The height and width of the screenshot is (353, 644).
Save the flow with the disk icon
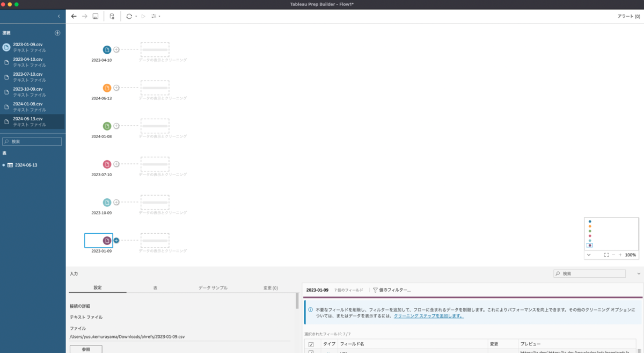pos(95,17)
